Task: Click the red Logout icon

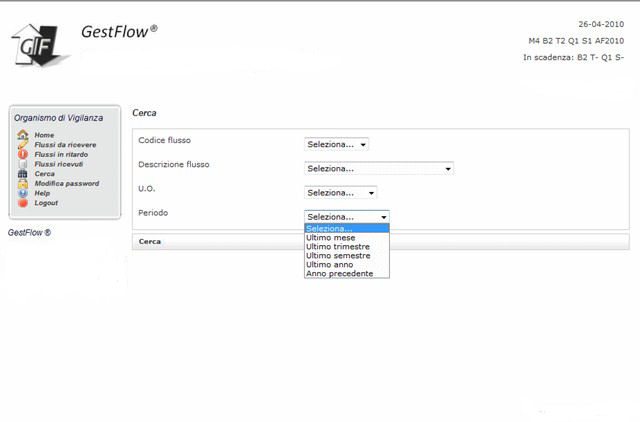Action: coord(23,203)
